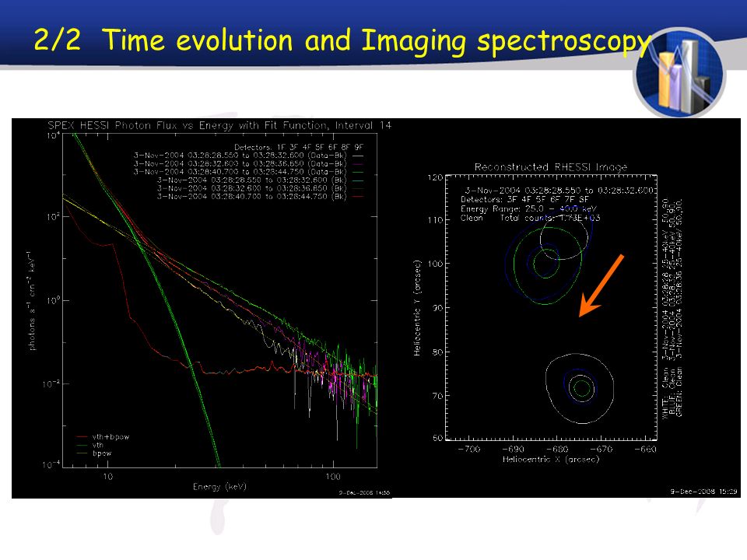Click the bar chart logo icon

[680, 72]
